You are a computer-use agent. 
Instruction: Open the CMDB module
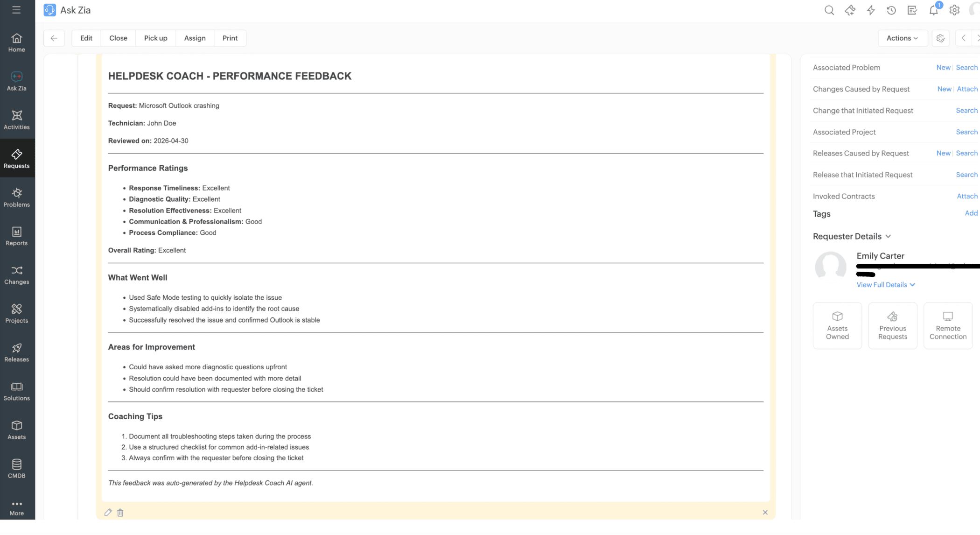(17, 469)
